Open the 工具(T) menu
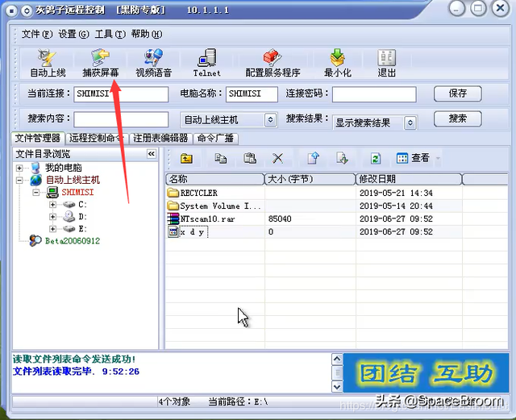The width and height of the screenshot is (516, 420). coord(110,34)
